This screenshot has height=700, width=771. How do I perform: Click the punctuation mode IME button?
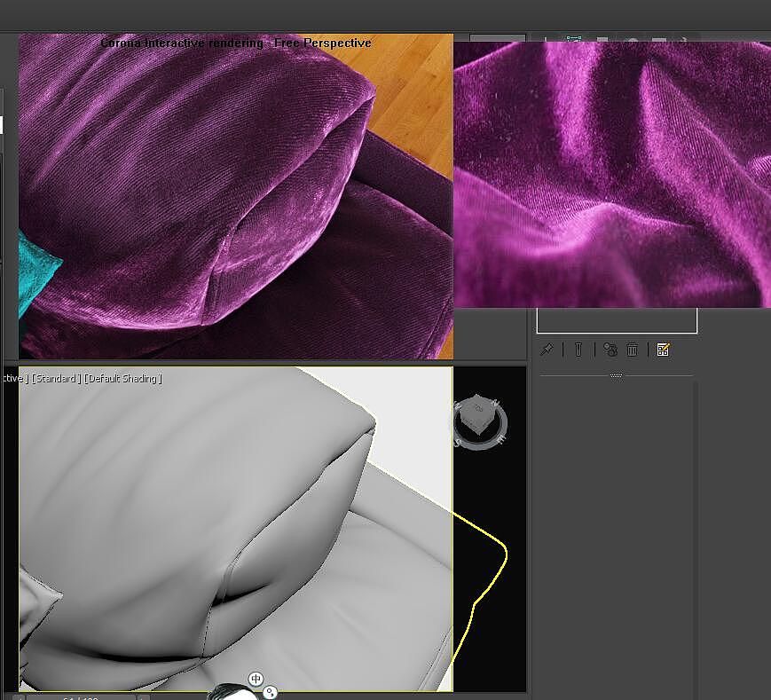pos(270,693)
